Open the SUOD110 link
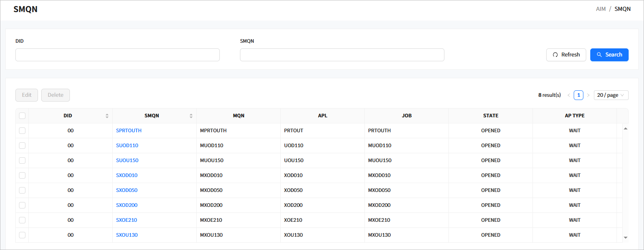The width and height of the screenshot is (644, 250). 127,146
